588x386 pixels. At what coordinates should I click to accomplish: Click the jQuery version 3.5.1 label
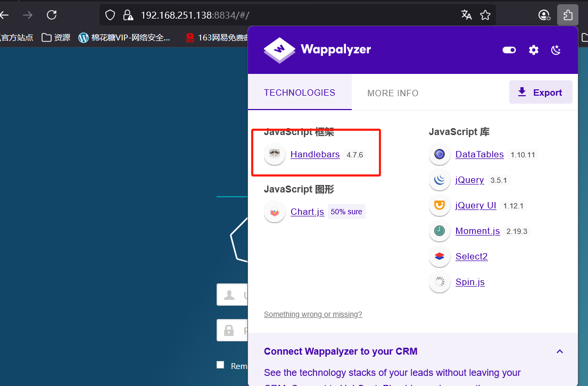[499, 180]
